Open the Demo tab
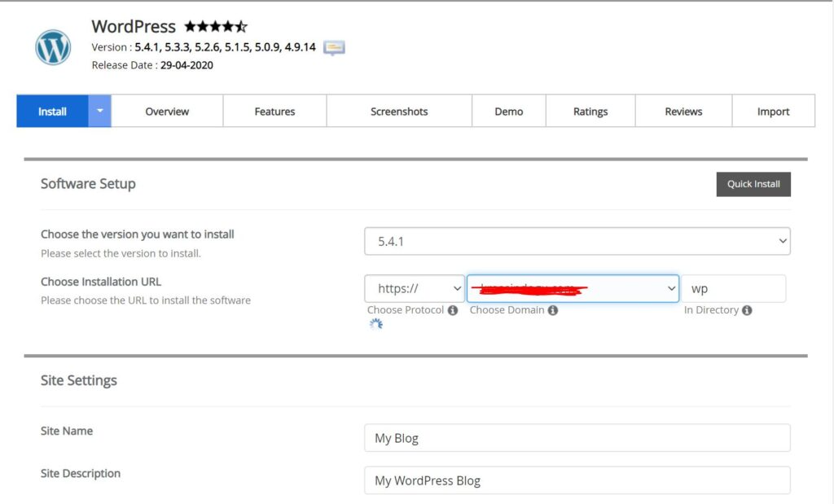 (x=508, y=111)
